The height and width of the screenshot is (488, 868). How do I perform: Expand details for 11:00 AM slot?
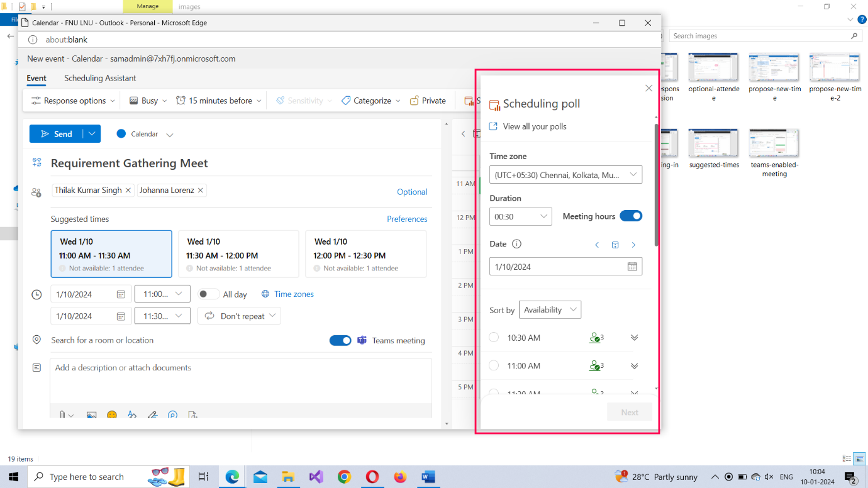pos(635,365)
